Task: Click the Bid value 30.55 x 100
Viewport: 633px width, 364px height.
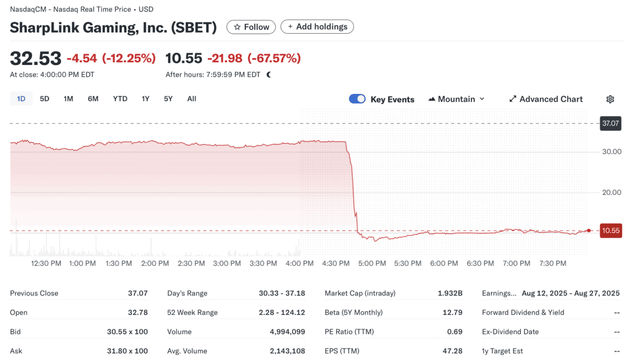Action: tap(127, 332)
